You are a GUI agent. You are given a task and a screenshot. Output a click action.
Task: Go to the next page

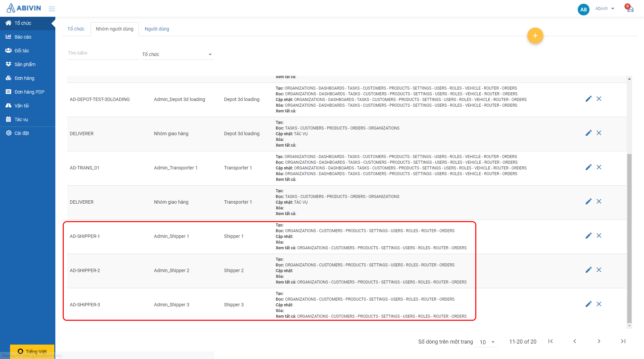tap(599, 341)
